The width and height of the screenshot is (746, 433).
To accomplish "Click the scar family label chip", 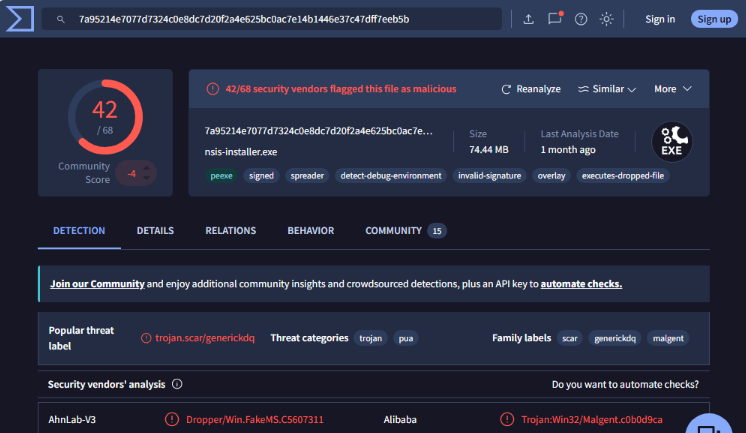I will click(569, 338).
